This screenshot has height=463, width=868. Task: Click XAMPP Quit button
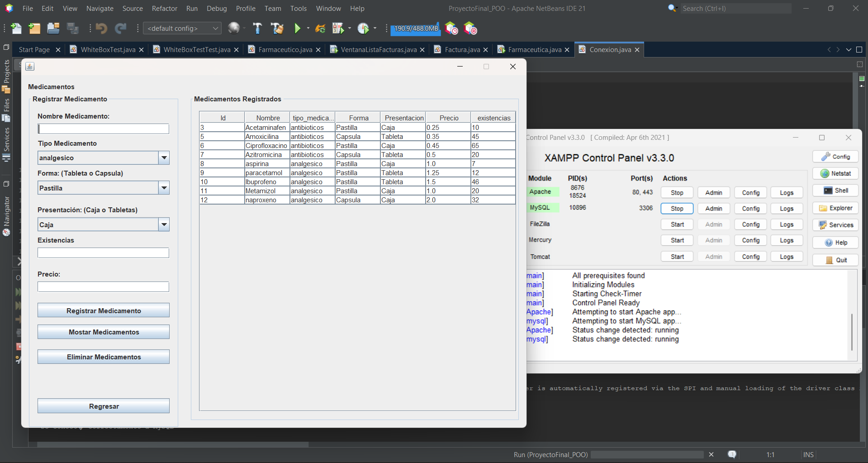point(835,260)
